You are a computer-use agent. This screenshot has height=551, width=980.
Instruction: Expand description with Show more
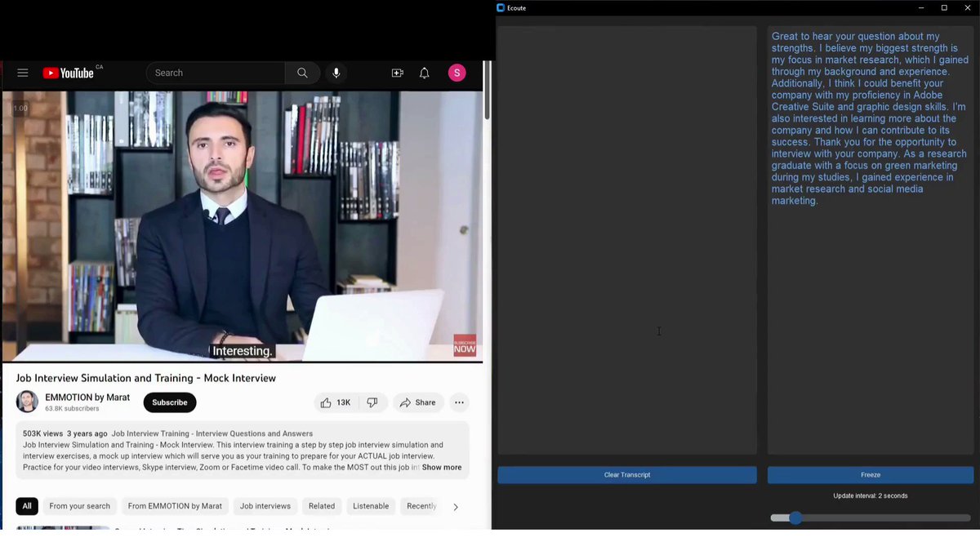tap(442, 468)
